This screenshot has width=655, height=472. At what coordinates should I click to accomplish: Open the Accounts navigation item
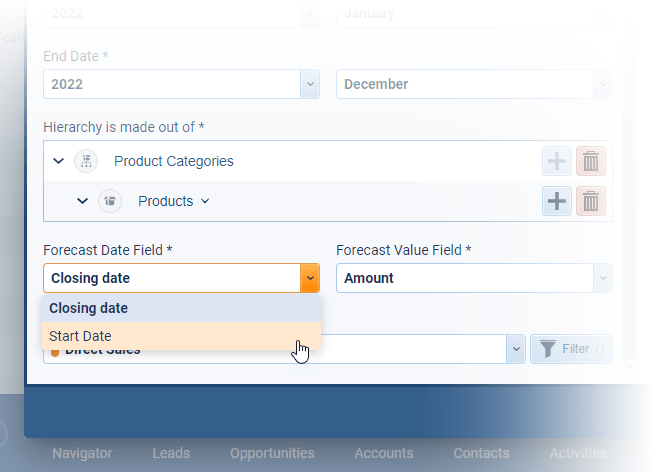point(383,453)
